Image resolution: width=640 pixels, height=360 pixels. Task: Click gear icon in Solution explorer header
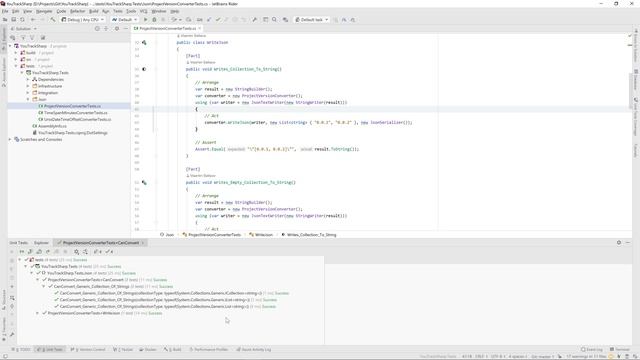[x=117, y=29]
